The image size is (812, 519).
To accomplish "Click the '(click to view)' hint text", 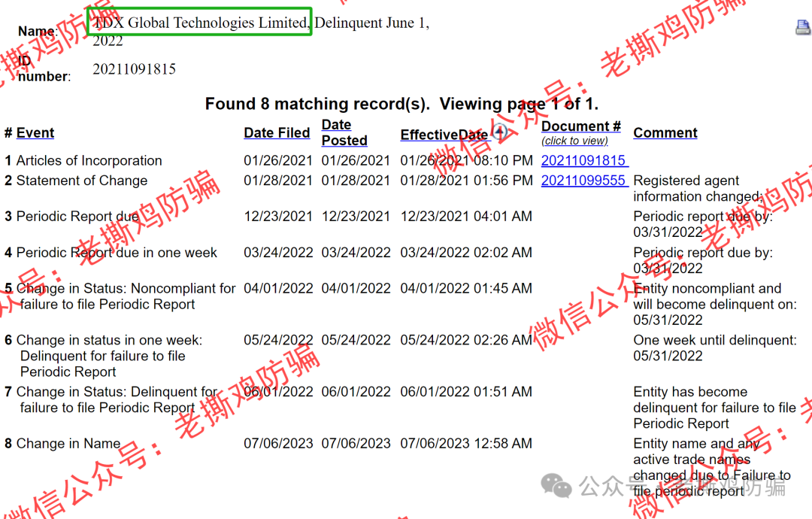I will click(575, 141).
